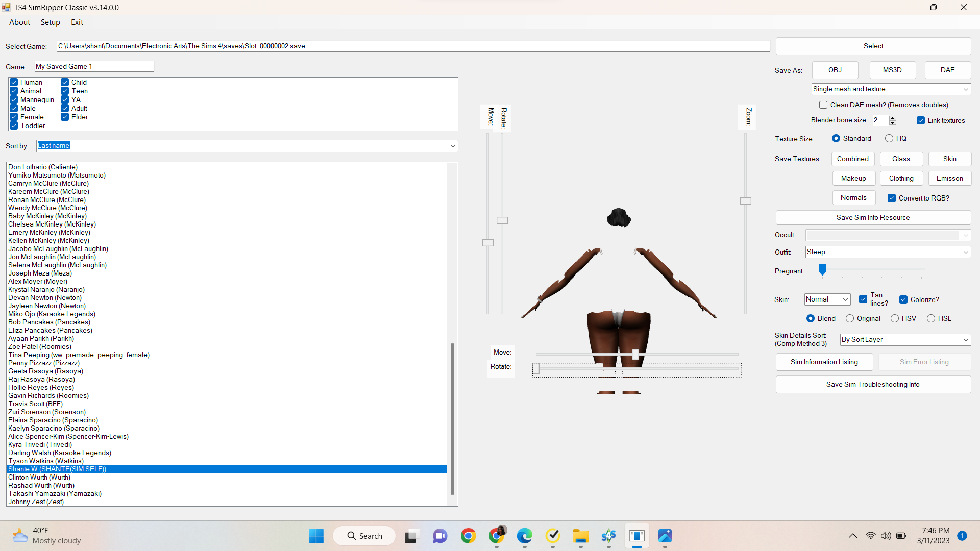This screenshot has width=980, height=551.
Task: Show hidden system tray icons
Action: point(852,536)
